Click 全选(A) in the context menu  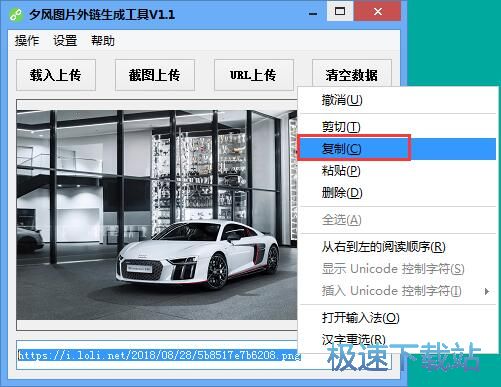[x=397, y=220]
